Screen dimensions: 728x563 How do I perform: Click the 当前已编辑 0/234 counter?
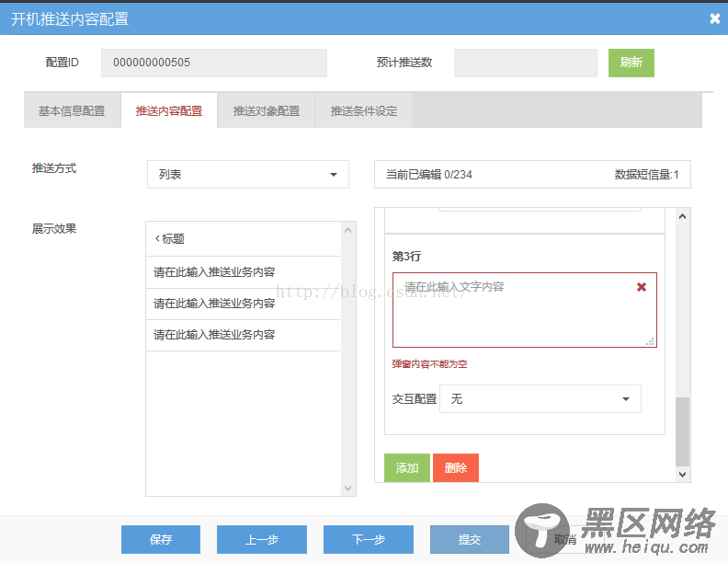429,175
